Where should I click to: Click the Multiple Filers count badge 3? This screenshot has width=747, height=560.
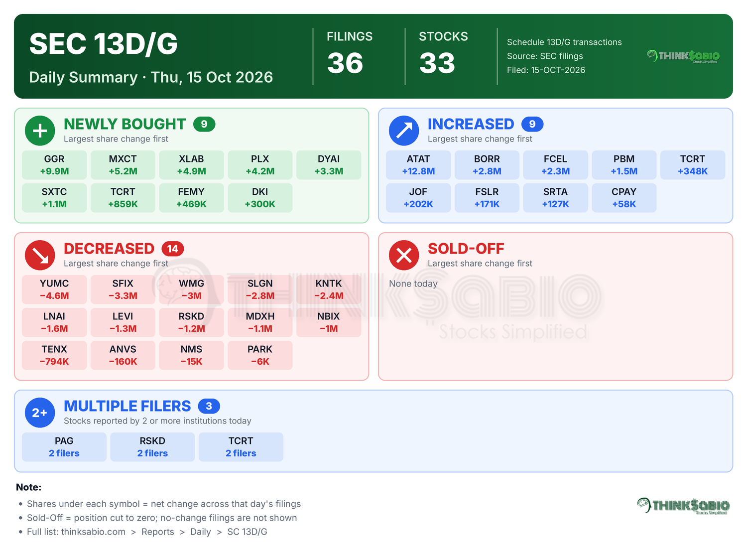coord(209,406)
